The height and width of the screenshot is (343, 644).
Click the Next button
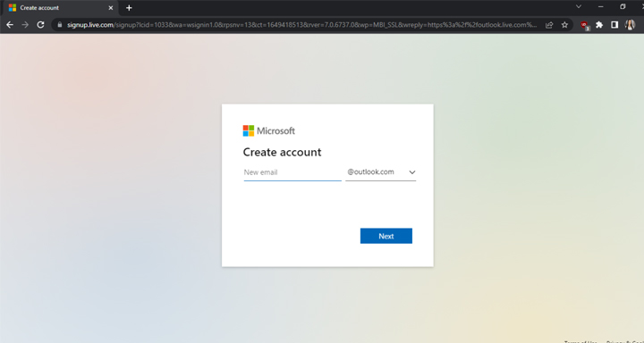pos(386,236)
